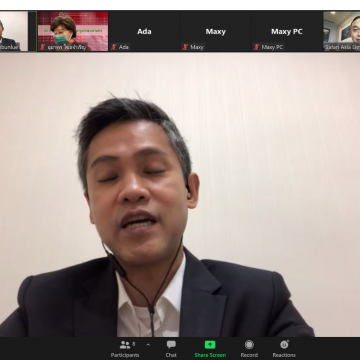The width and height of the screenshot is (360, 360).
Task: Open the Participants panel icon
Action: pos(124,345)
